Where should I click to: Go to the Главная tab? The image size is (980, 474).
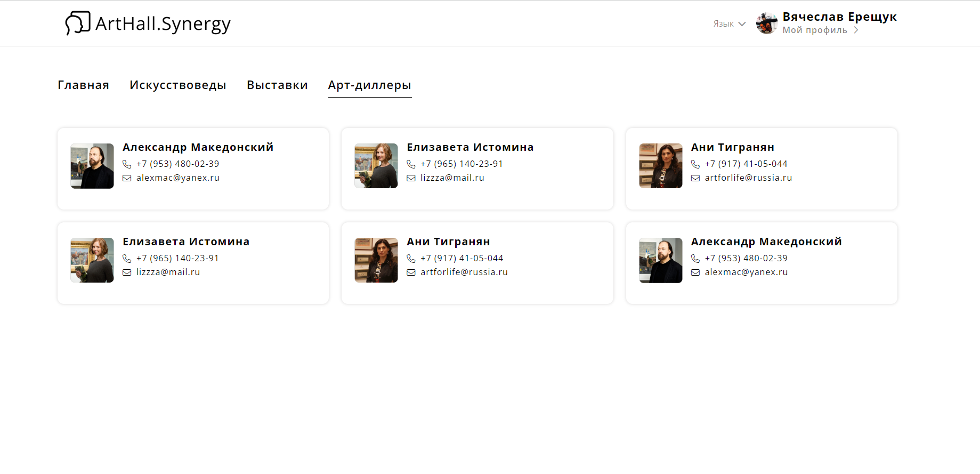pos(83,85)
